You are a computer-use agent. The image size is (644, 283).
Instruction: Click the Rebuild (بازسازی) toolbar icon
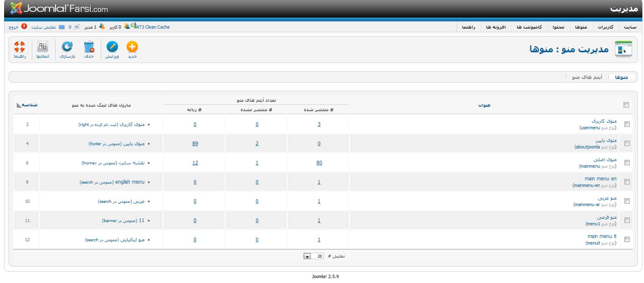coord(67,47)
